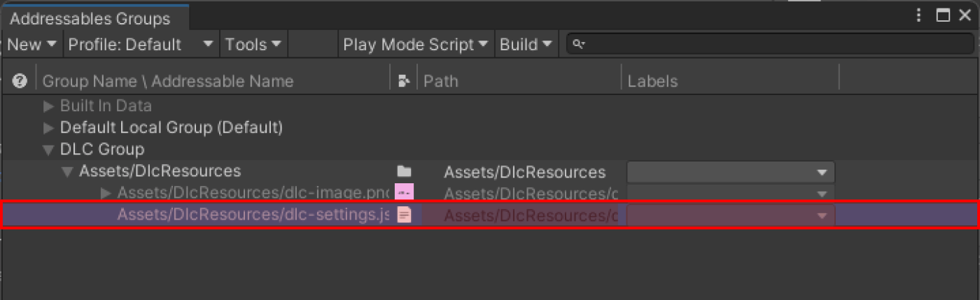Click the help question mark icon
The width and height of the screenshot is (980, 300).
pyautogui.click(x=20, y=81)
